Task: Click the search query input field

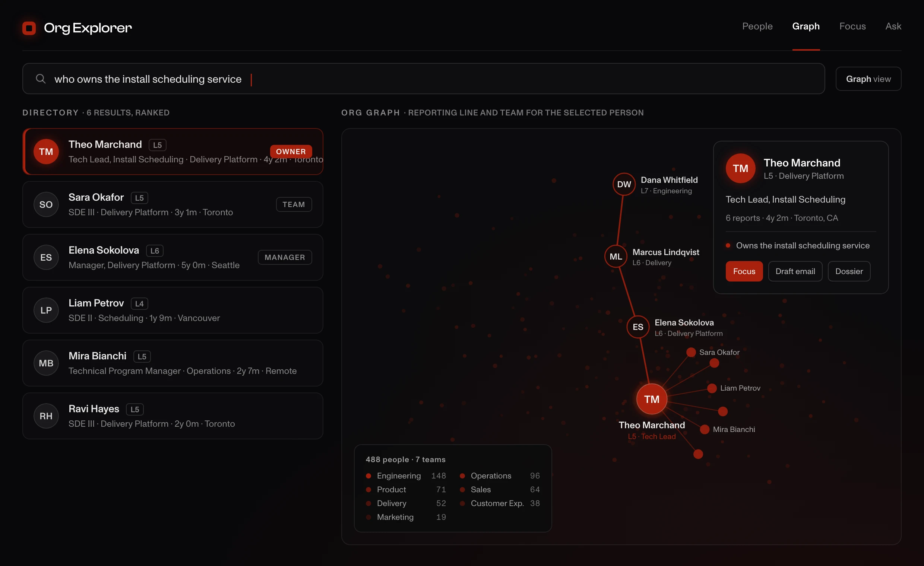Action: pos(423,79)
